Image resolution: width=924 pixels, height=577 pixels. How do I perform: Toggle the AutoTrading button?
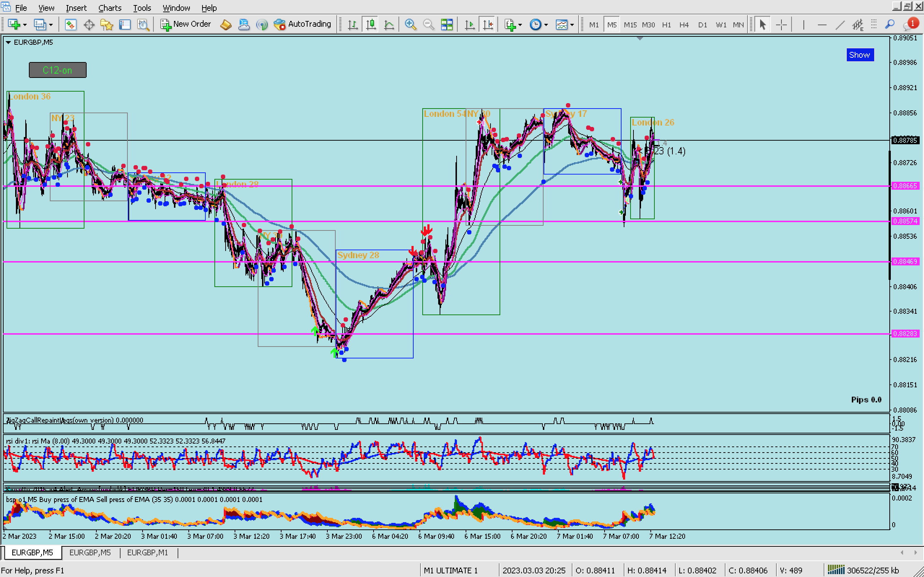tap(302, 24)
